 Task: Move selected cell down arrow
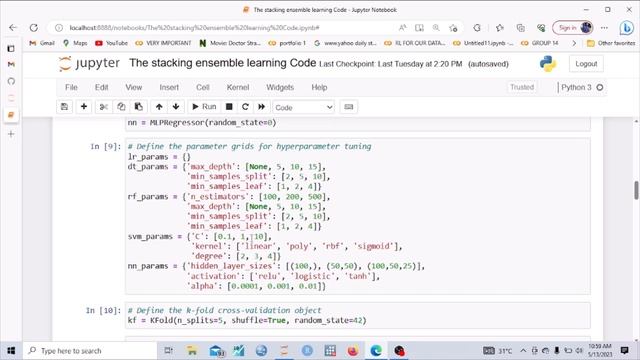(176, 107)
